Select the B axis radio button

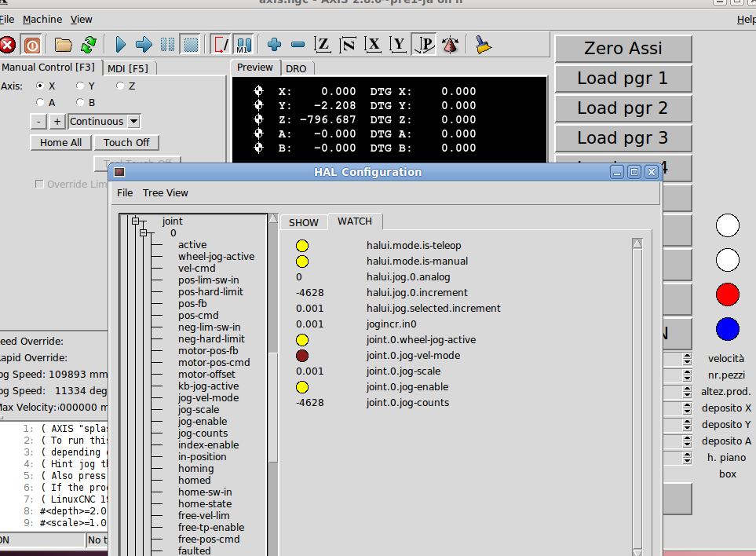(x=80, y=102)
